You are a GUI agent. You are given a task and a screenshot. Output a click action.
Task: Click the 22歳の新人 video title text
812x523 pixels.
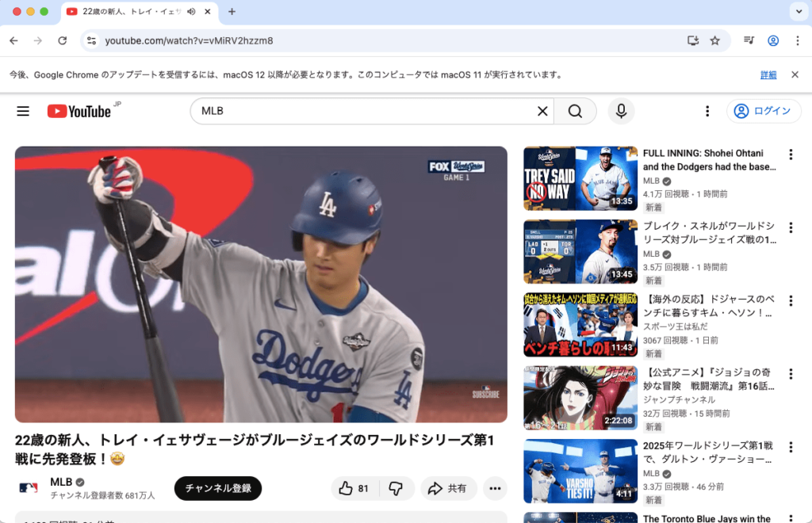(x=255, y=449)
